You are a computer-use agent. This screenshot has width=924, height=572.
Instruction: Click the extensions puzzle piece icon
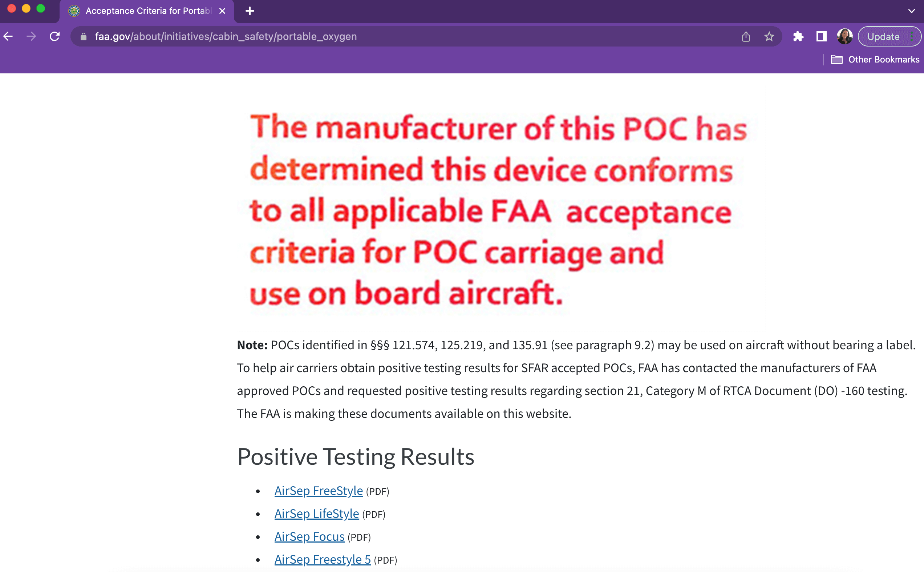click(x=798, y=36)
